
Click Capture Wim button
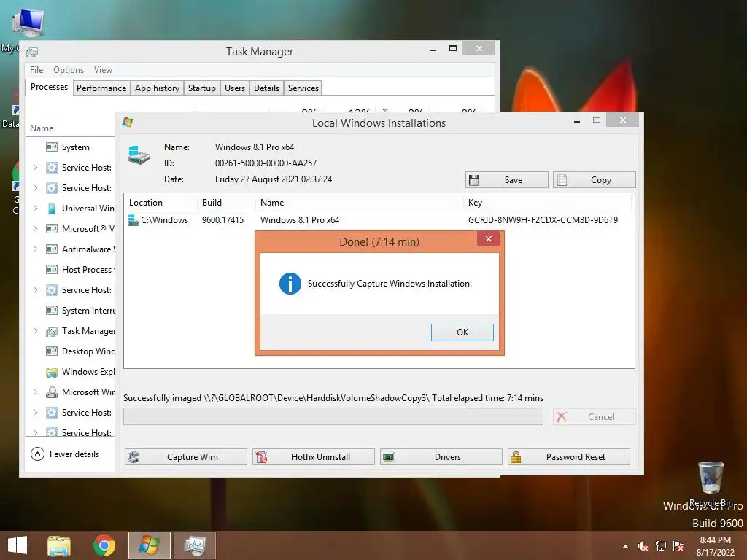click(186, 456)
